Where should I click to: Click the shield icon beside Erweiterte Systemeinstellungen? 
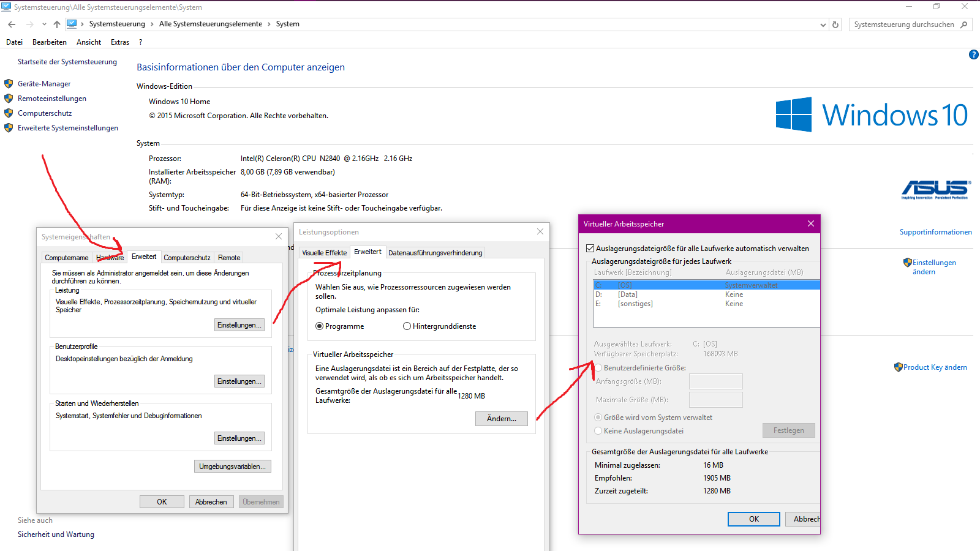[9, 128]
